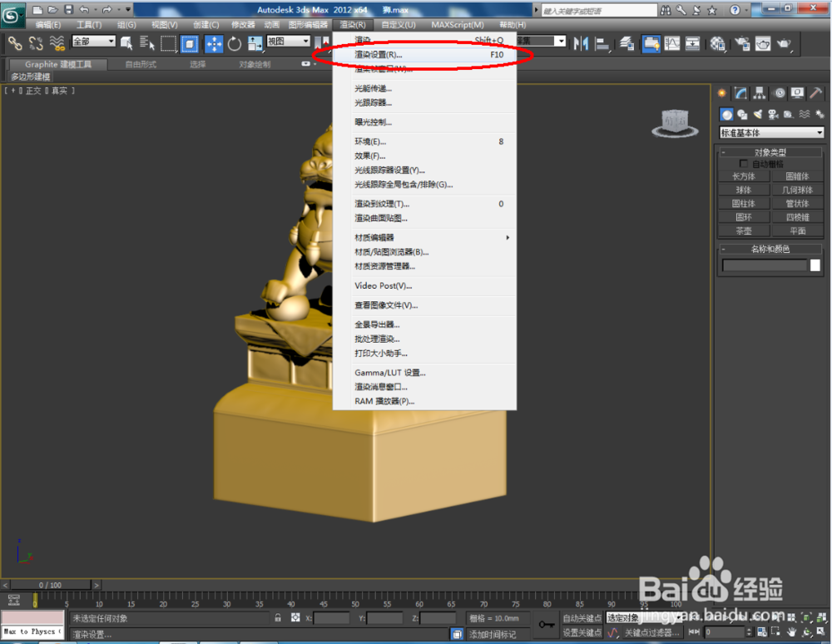Activate the Select and Scale tool
The image size is (832, 644).
click(255, 43)
